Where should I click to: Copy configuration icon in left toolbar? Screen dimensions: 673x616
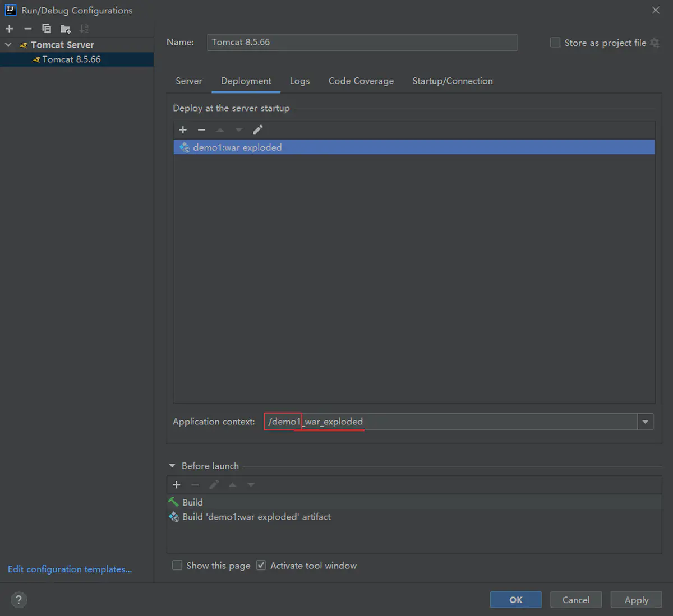[47, 29]
